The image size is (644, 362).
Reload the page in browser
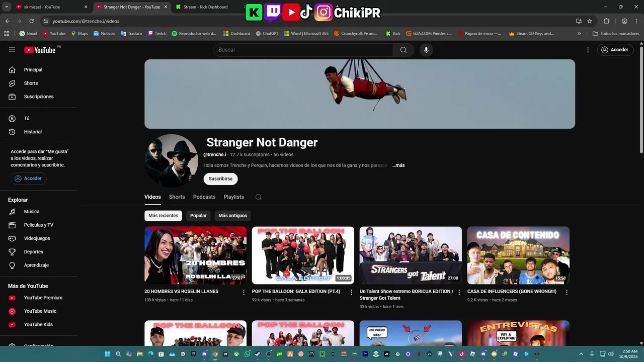tap(31, 21)
